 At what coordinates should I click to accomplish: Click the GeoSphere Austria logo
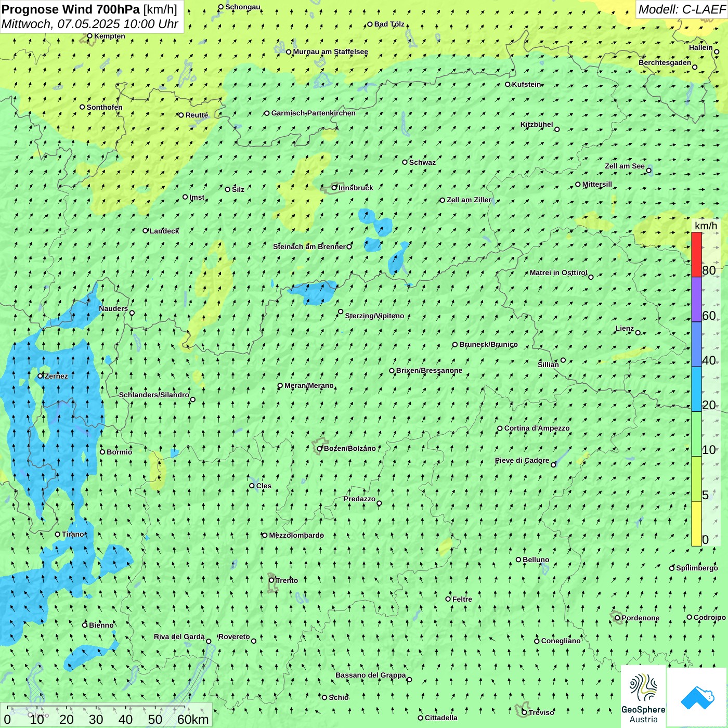point(643,697)
